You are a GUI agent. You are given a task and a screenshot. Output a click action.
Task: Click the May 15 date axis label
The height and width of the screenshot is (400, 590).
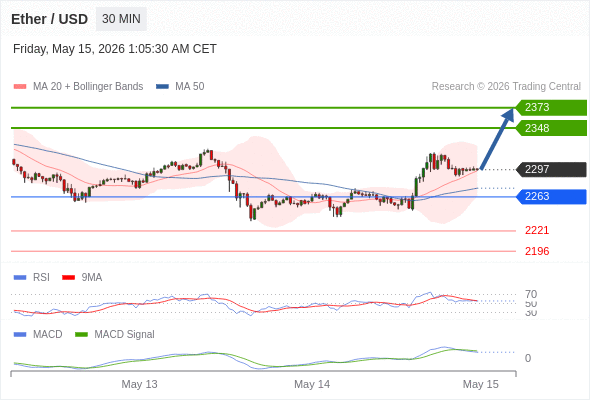point(481,384)
